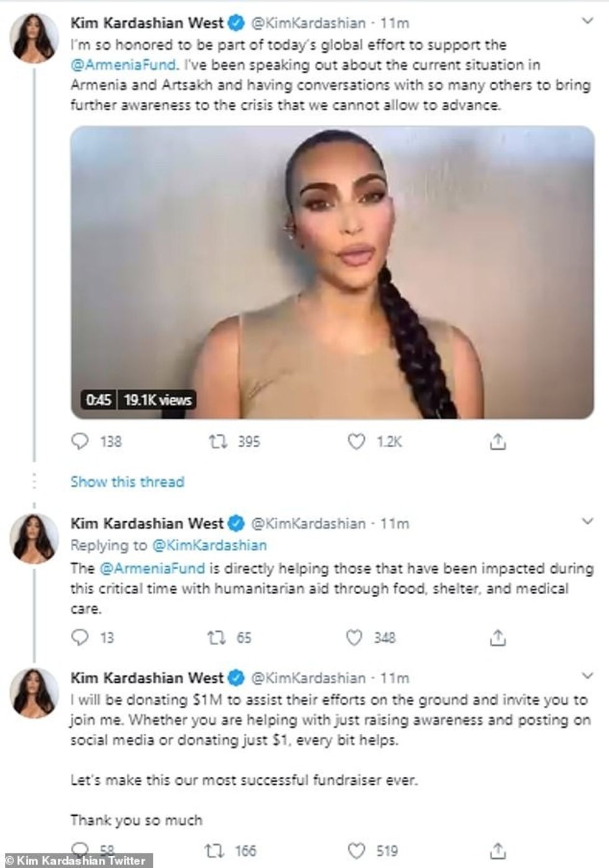The height and width of the screenshot is (868, 609).
Task: Open the first tweet's options chevron
Action: pyautogui.click(x=587, y=22)
